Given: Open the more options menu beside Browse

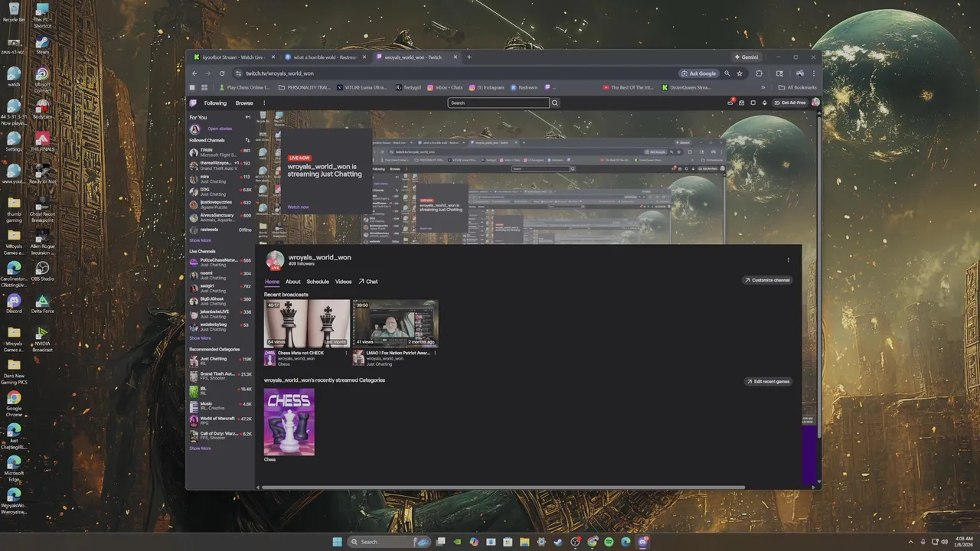Looking at the screenshot, I should pos(264,103).
